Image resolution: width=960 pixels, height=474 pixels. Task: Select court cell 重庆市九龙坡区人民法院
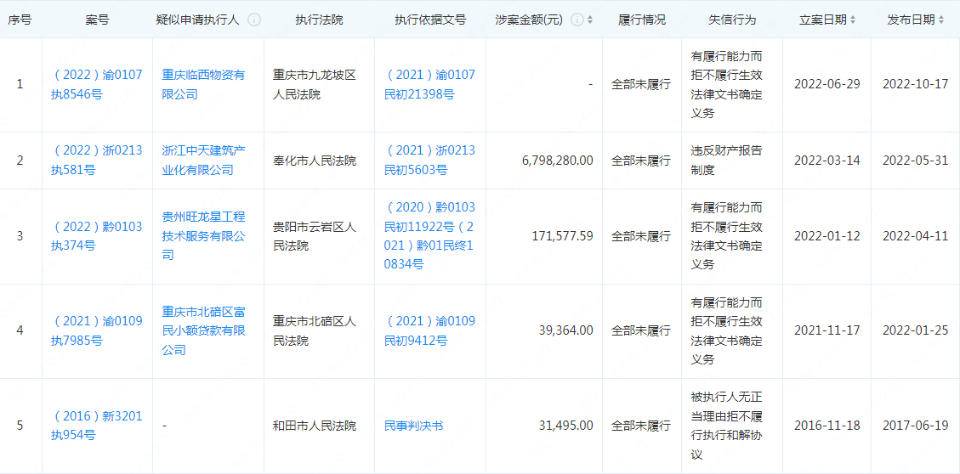[315, 85]
